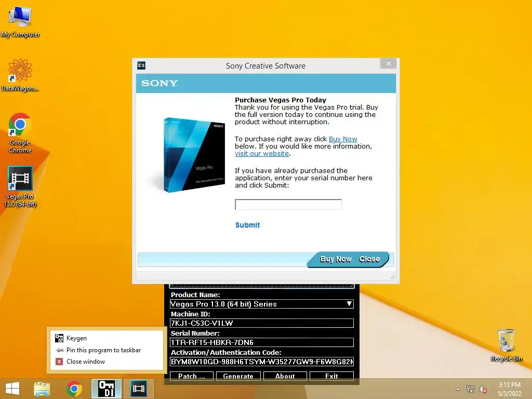Choose Close window in the jump list
The image size is (532, 399).
[x=106, y=362]
